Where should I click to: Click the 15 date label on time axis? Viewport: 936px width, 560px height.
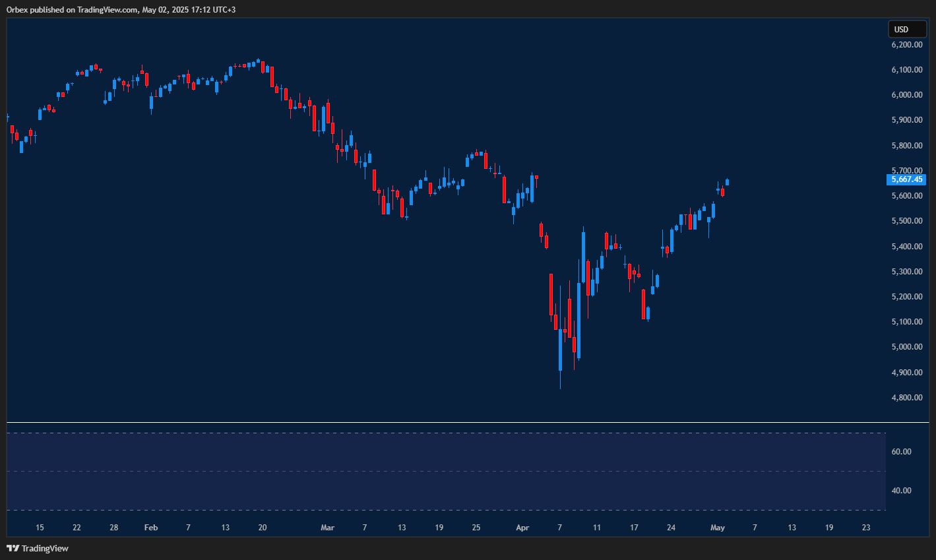click(40, 528)
